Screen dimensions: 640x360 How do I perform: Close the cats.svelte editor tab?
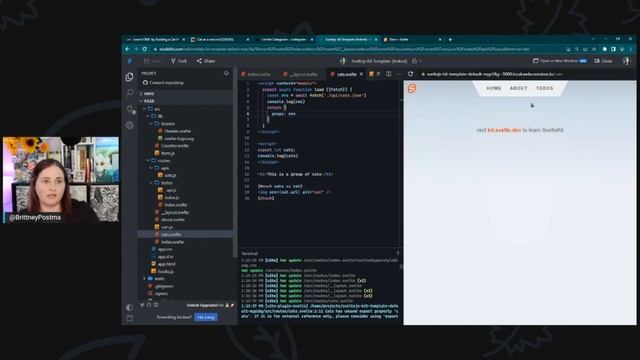click(361, 74)
